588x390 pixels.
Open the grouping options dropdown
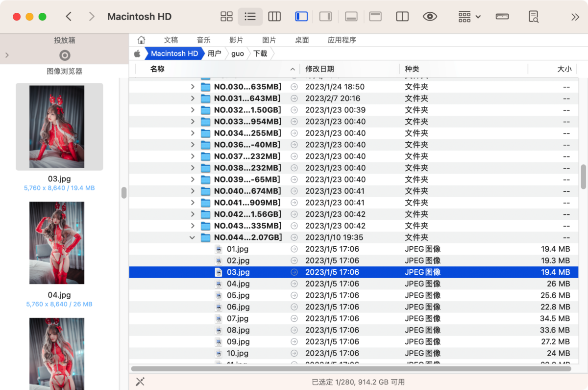coord(469,17)
